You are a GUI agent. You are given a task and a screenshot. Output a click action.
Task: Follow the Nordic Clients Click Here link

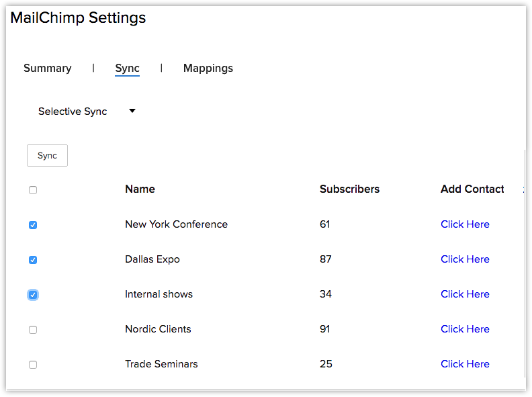(x=465, y=329)
